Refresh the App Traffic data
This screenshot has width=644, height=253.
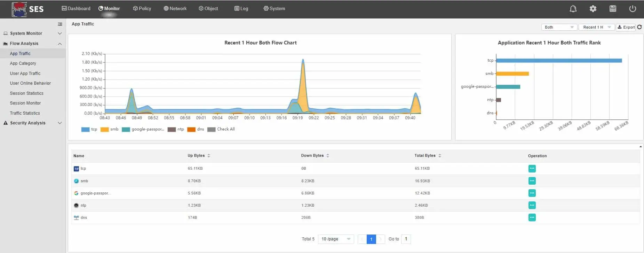click(x=639, y=27)
